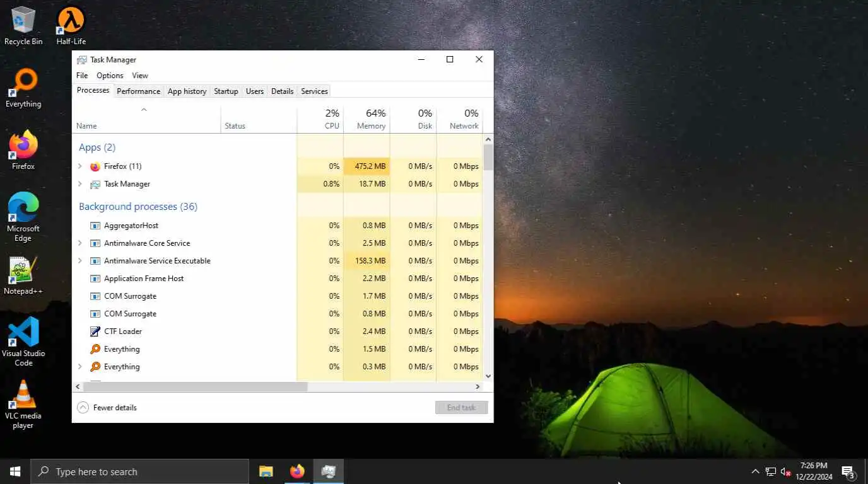Select the Firefox desktop shortcut
The height and width of the screenshot is (484, 868).
click(23, 151)
